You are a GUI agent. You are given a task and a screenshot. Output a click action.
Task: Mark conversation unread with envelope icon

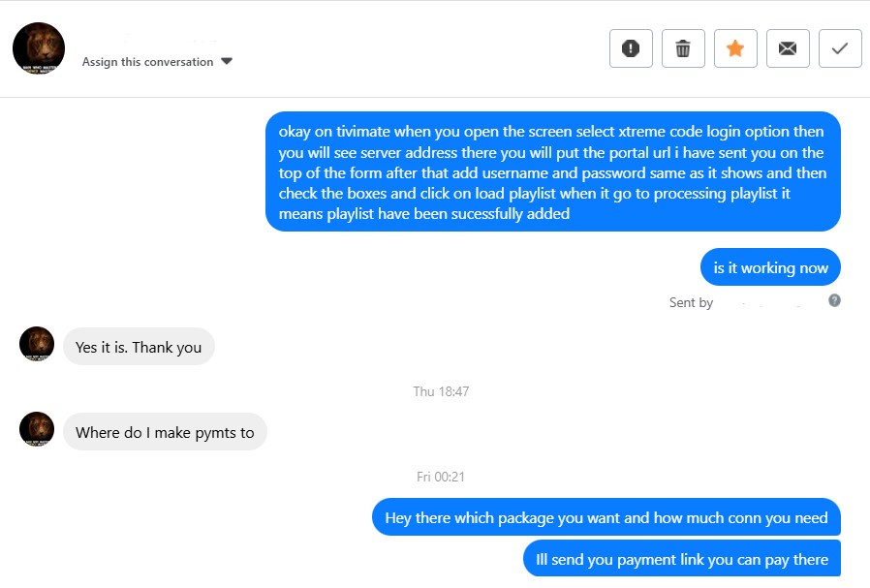tap(788, 48)
